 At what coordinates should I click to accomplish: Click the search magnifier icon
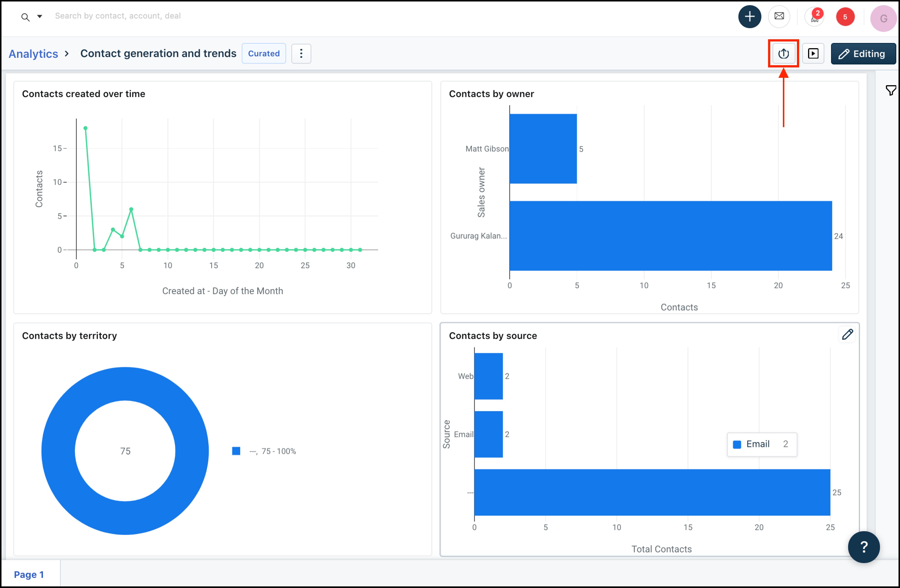point(25,17)
